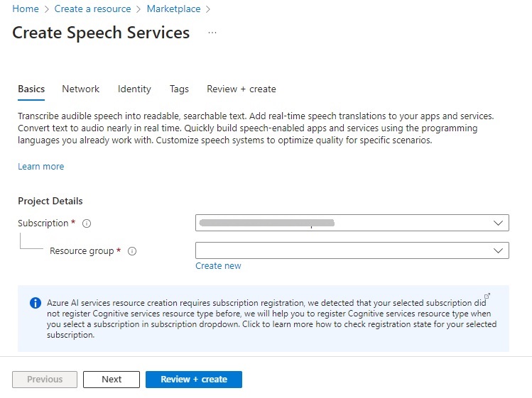Open Create a resource breadcrumb

point(93,9)
